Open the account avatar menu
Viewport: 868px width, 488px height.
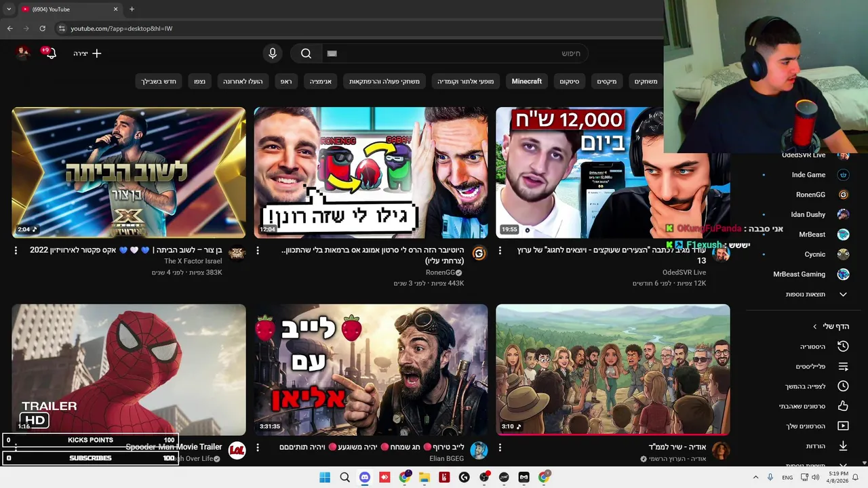click(x=22, y=53)
